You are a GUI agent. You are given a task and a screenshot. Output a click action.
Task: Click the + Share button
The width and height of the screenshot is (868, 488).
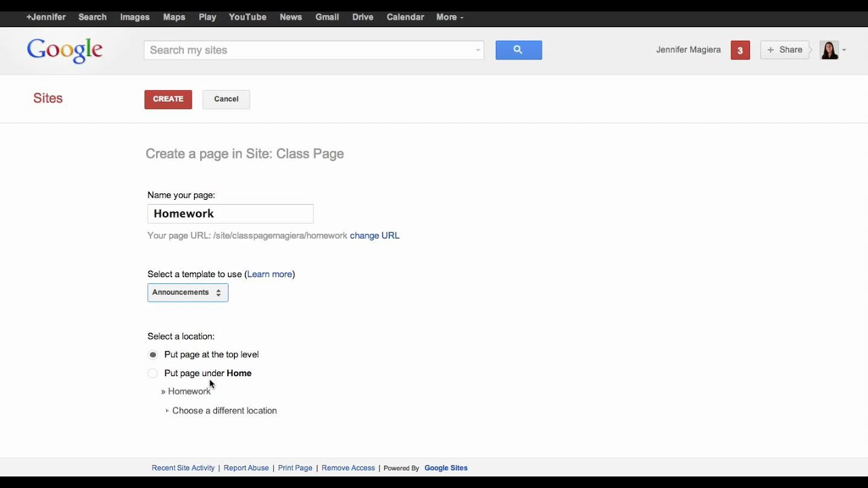pyautogui.click(x=785, y=50)
